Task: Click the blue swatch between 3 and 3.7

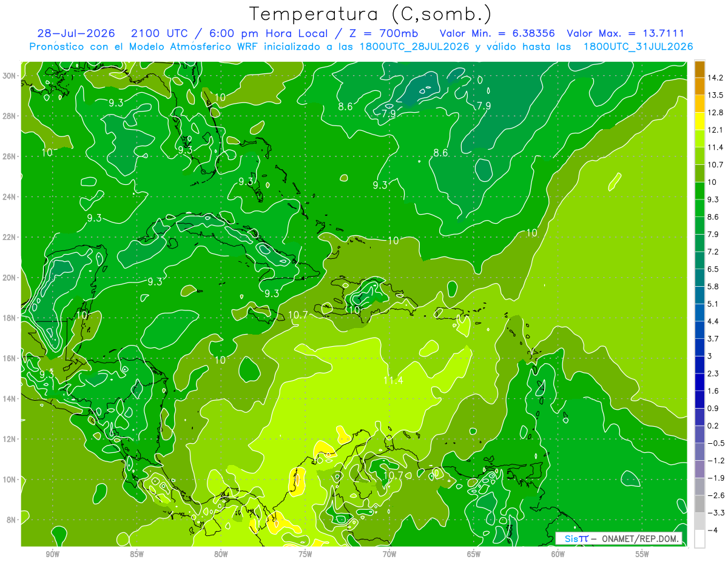Action: click(699, 347)
